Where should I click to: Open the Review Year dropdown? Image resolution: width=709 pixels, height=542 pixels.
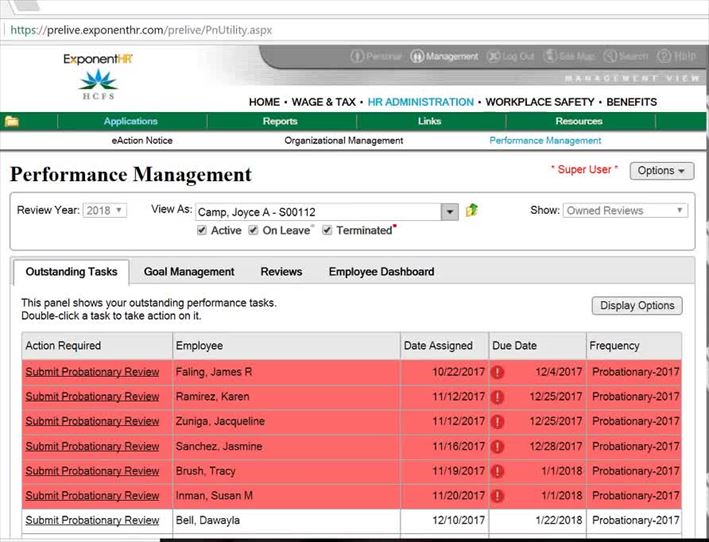tap(104, 210)
